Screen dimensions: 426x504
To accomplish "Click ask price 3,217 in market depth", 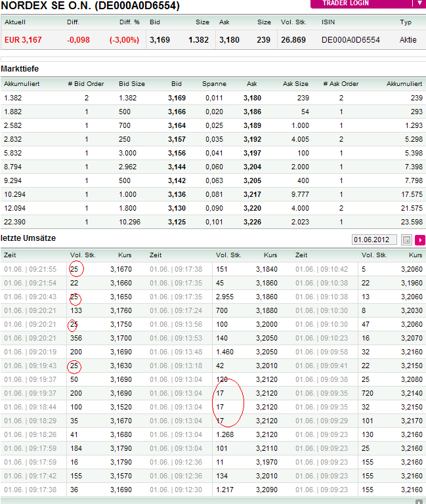I will (x=253, y=194).
